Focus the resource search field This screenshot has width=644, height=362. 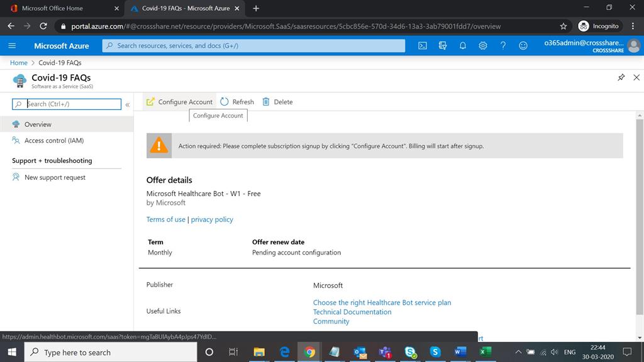pyautogui.click(x=69, y=104)
